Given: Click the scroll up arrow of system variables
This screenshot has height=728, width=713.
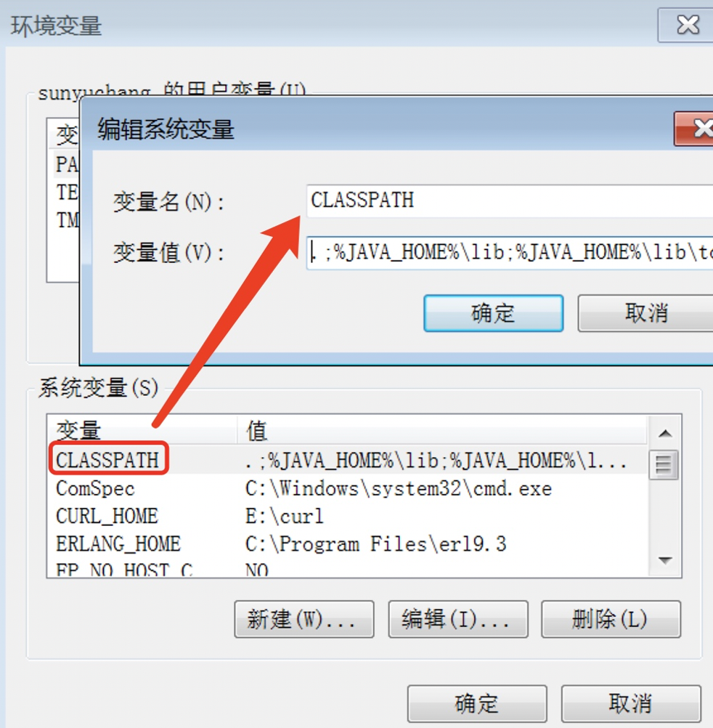Looking at the screenshot, I should [665, 433].
